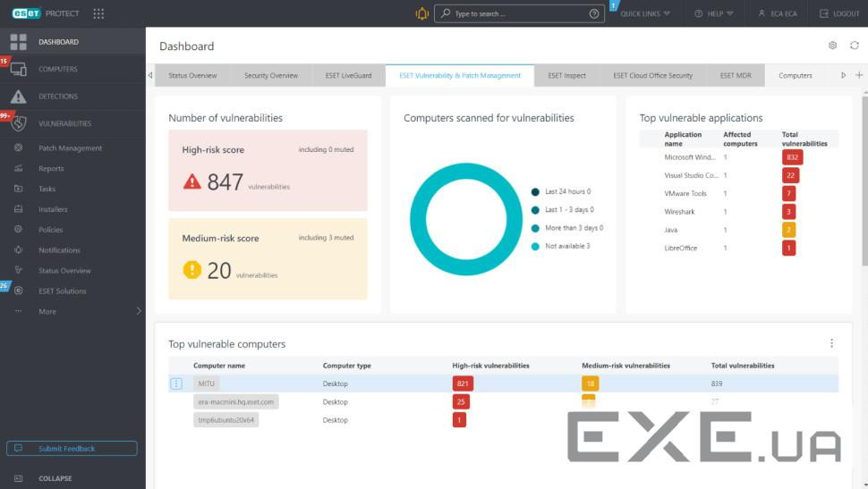Open the MITU row context menu icon
This screenshot has height=489, width=868.
pyautogui.click(x=176, y=384)
